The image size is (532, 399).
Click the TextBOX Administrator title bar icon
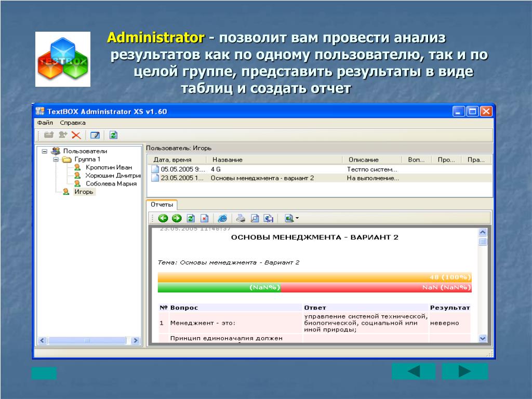point(40,111)
